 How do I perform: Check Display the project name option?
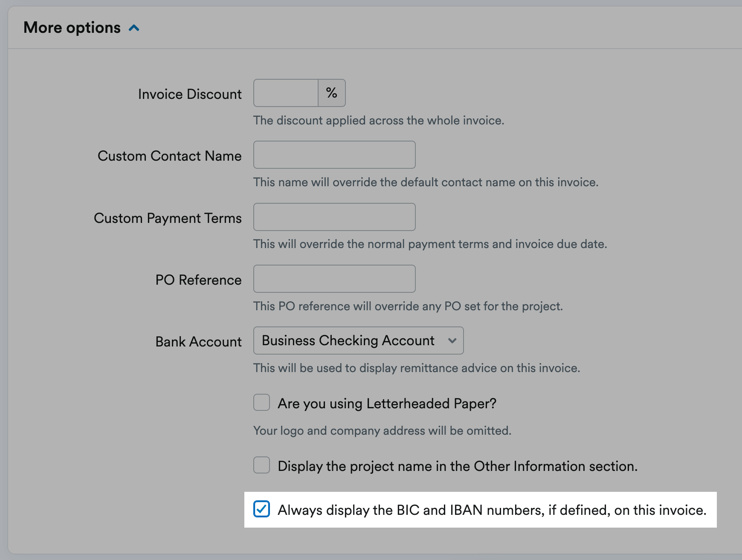coord(261,465)
